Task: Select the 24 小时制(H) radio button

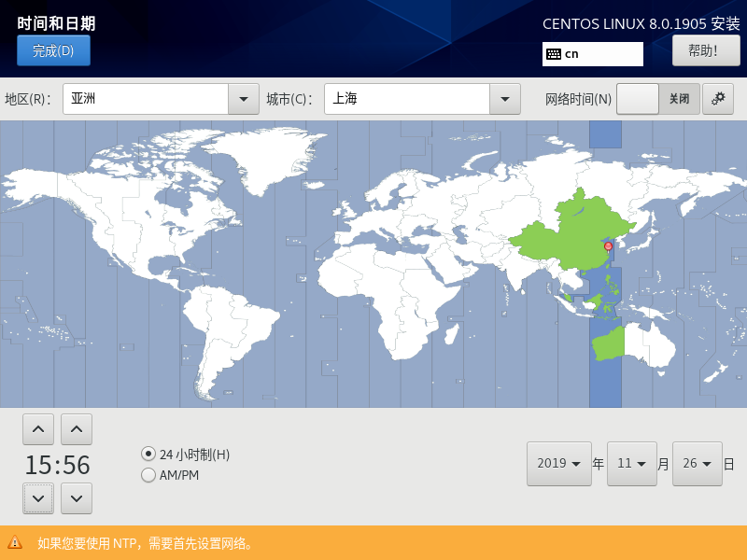Action: (148, 455)
